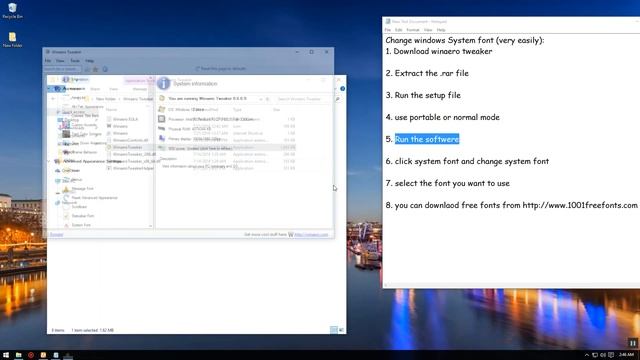
Task: Click the highlighted 'Run the softwere' text
Action: (x=427, y=139)
